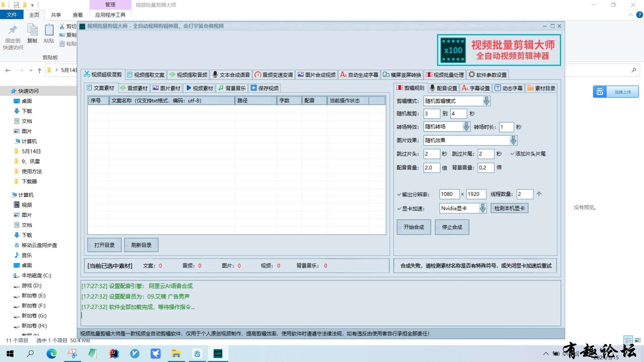Click the 当前操作状态 column header
644x362 pixels.
pos(348,101)
